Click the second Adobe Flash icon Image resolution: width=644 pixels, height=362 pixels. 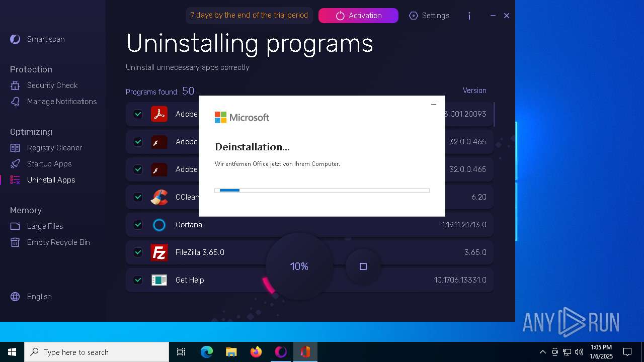click(x=159, y=169)
